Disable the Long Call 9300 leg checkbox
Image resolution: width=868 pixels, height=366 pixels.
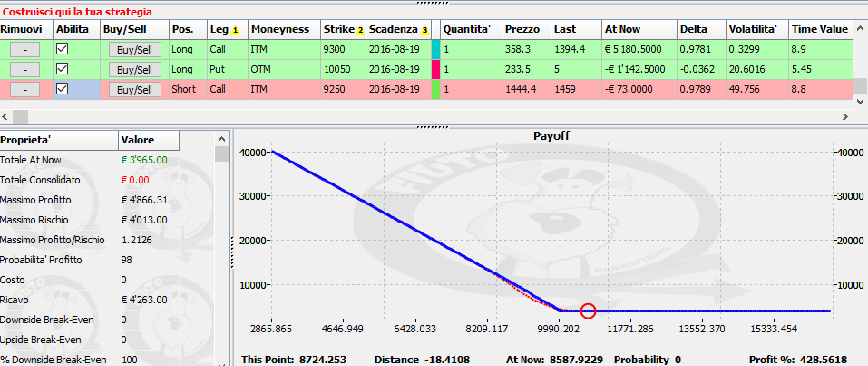point(63,49)
